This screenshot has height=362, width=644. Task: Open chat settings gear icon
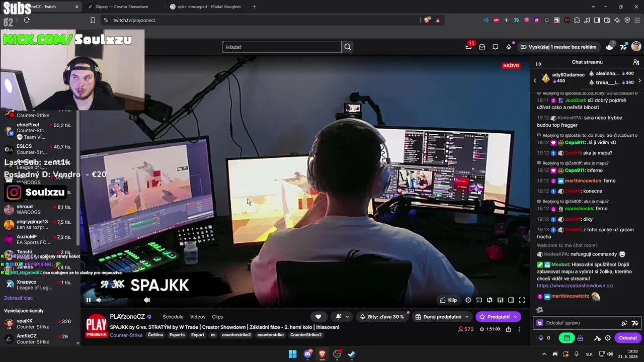tap(608, 338)
